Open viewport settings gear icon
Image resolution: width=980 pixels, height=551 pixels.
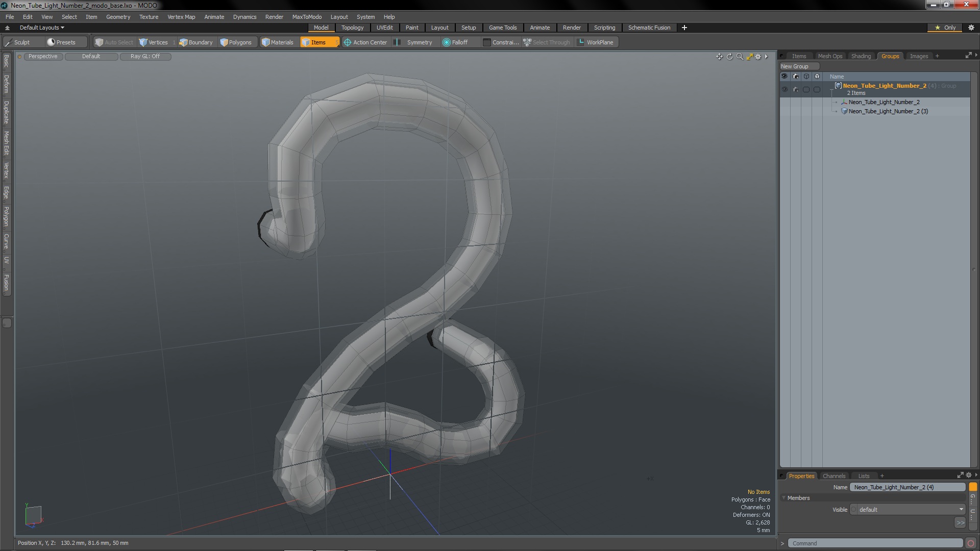pos(758,57)
